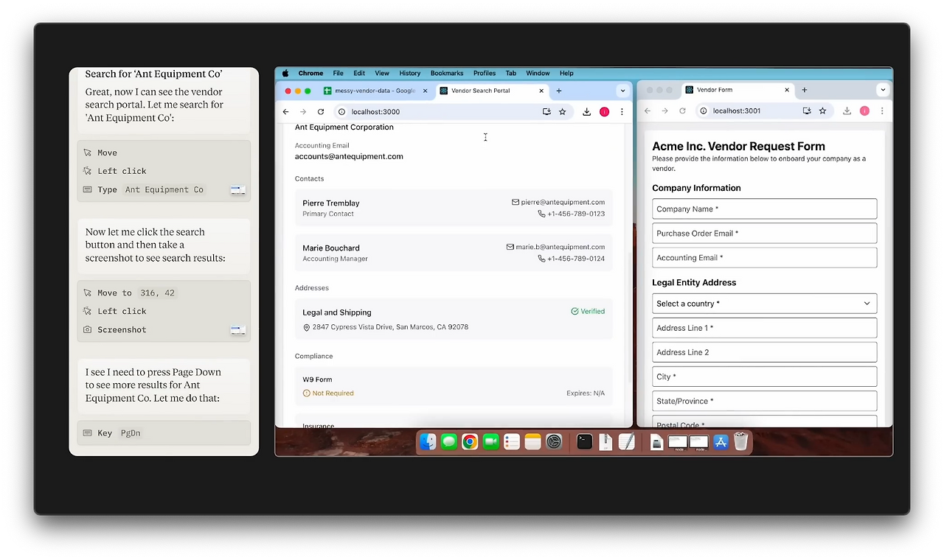The height and width of the screenshot is (560, 944).
Task: Install app icon in the localhost:3000 address bar
Action: (x=546, y=112)
